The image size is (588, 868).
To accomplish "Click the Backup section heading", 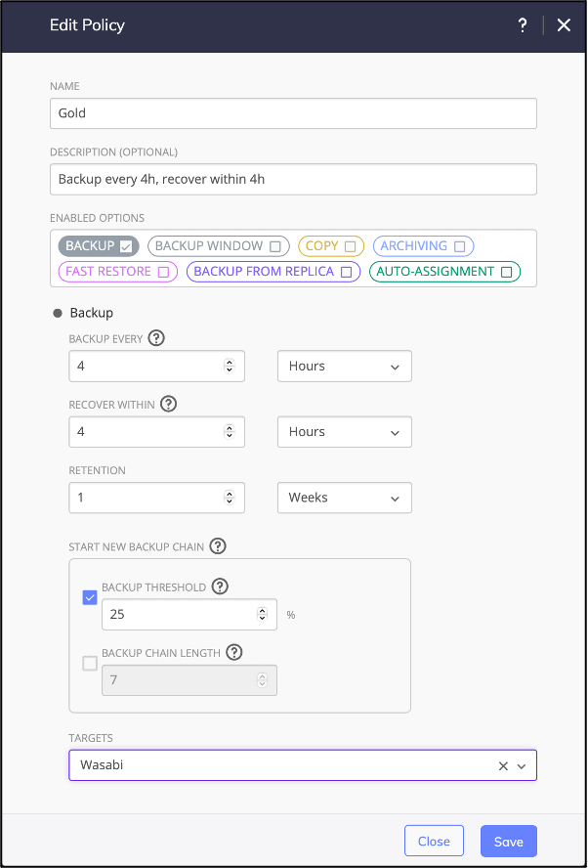I will [91, 313].
